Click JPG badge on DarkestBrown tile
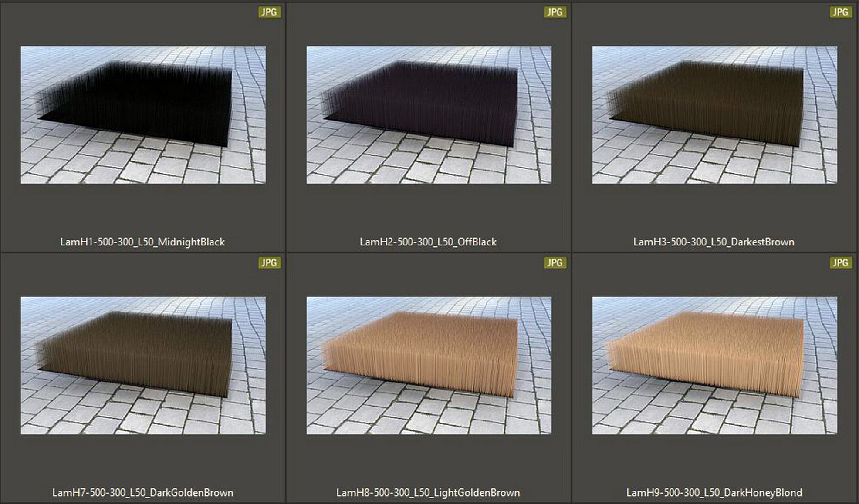 click(x=840, y=12)
